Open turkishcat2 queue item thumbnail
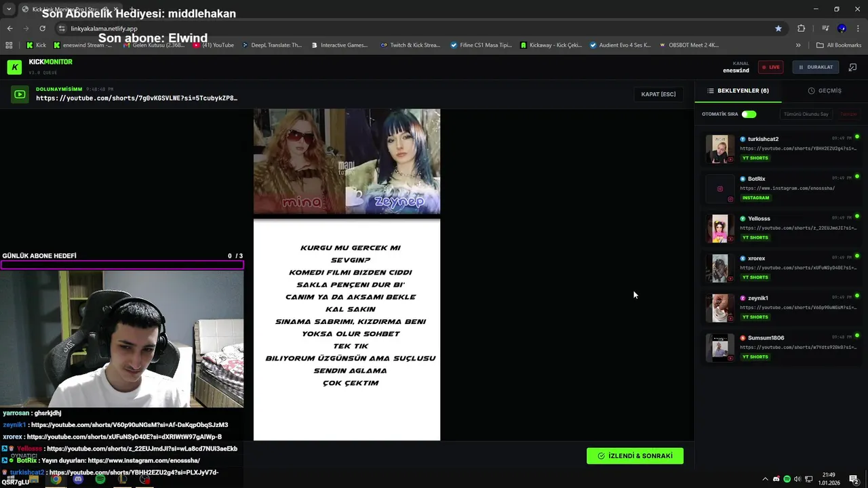The width and height of the screenshot is (868, 488). (719, 149)
